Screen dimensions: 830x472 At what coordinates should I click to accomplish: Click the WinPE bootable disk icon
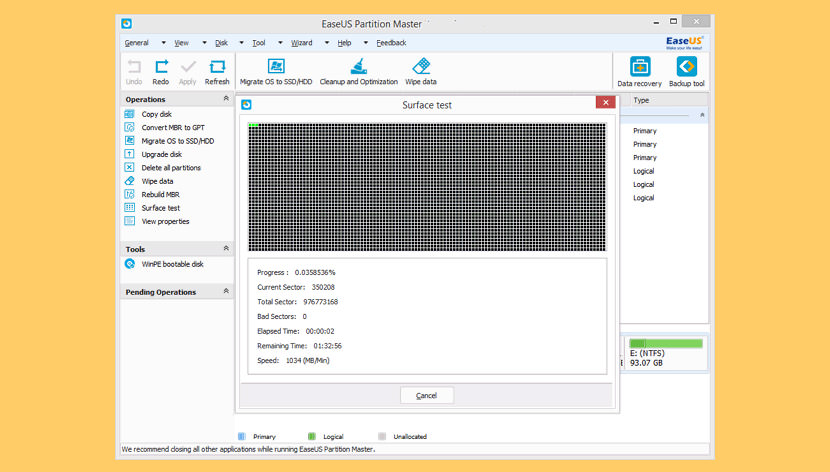[130, 264]
